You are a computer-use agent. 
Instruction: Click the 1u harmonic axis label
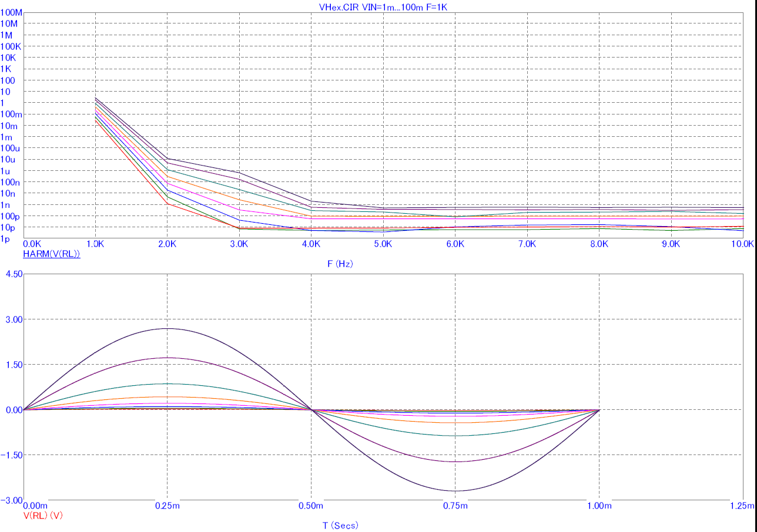pyautogui.click(x=6, y=171)
